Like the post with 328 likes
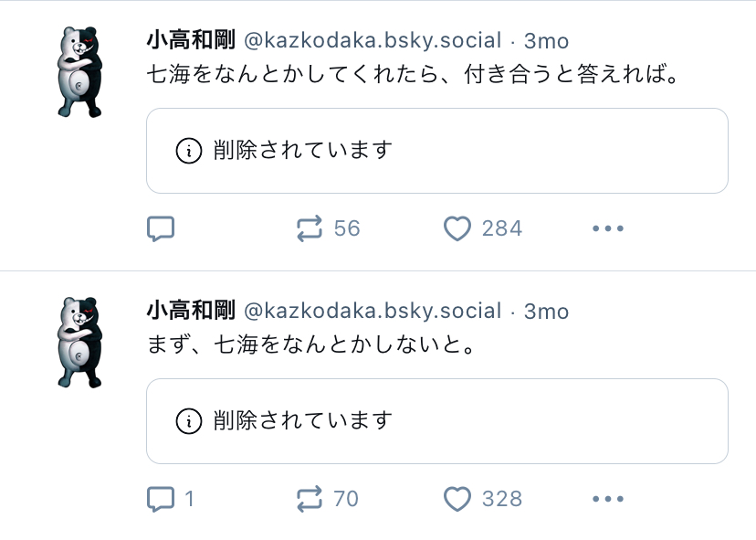Image resolution: width=756 pixels, height=540 pixels. pyautogui.click(x=457, y=499)
